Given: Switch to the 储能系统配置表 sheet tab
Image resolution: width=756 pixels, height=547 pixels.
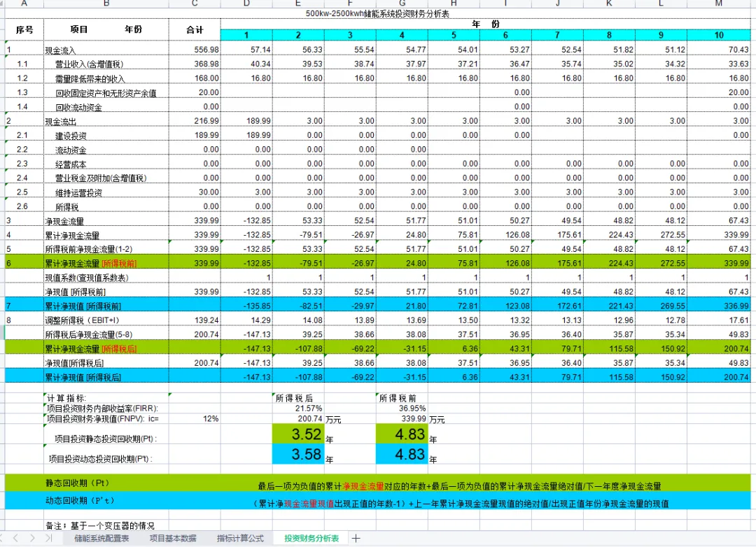Looking at the screenshot, I should pyautogui.click(x=101, y=539).
